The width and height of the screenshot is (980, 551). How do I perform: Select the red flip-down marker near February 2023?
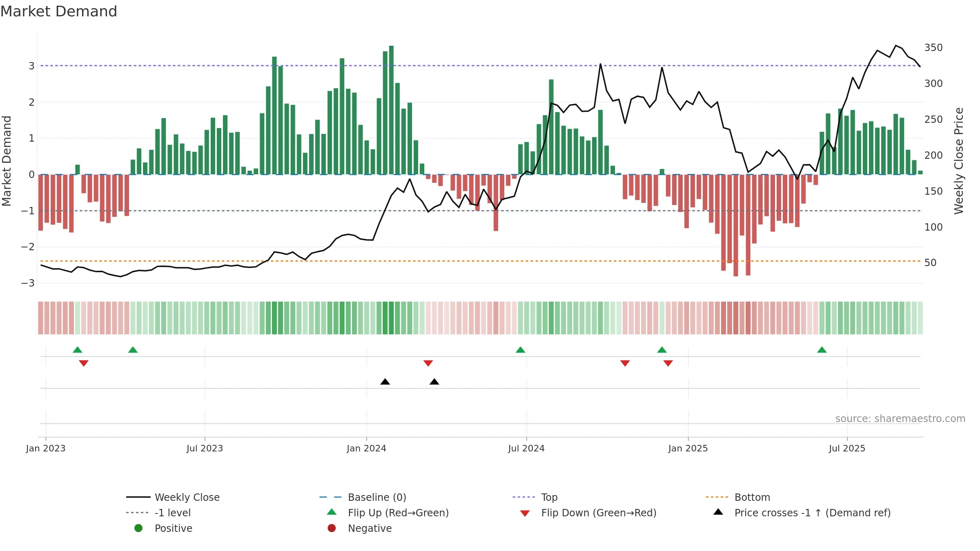84,363
